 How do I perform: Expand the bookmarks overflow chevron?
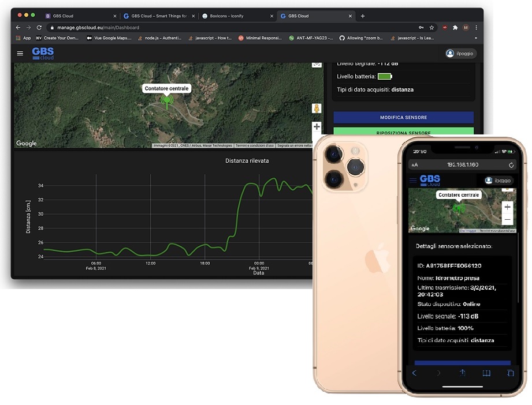(476, 38)
